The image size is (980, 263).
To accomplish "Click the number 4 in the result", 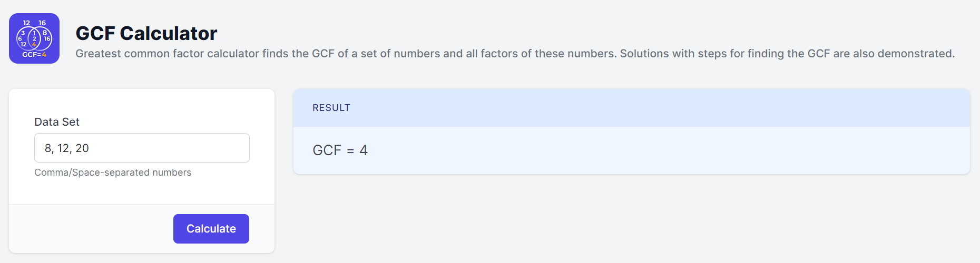I will click(364, 150).
